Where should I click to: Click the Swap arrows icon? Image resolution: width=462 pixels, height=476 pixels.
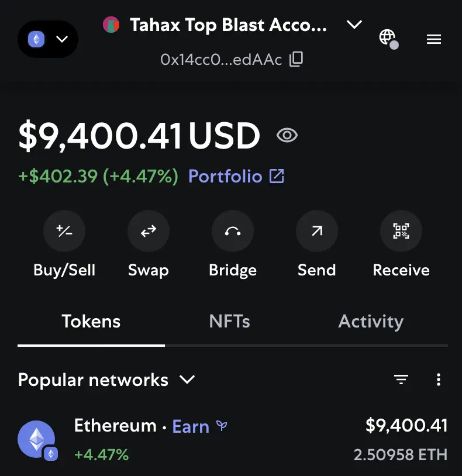point(149,231)
